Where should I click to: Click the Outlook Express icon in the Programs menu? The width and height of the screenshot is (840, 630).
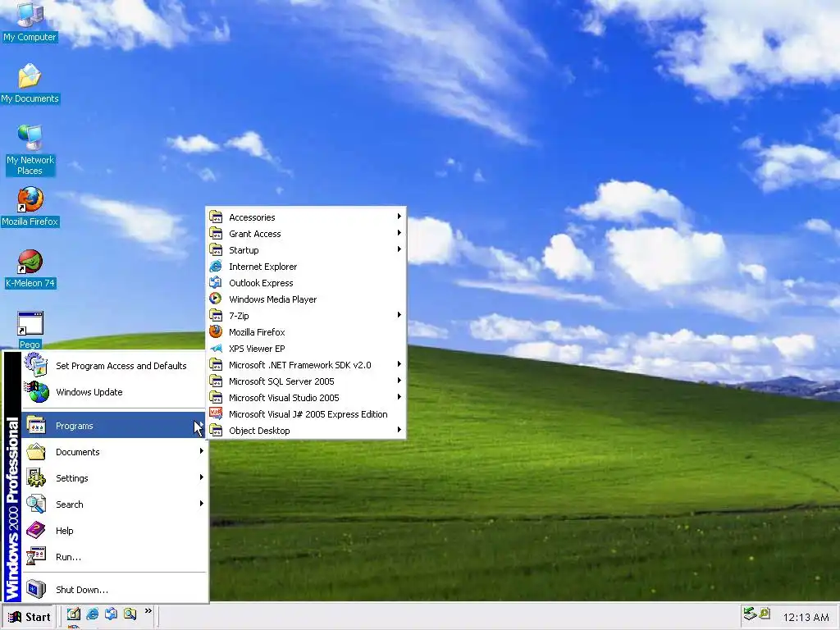pyautogui.click(x=216, y=283)
